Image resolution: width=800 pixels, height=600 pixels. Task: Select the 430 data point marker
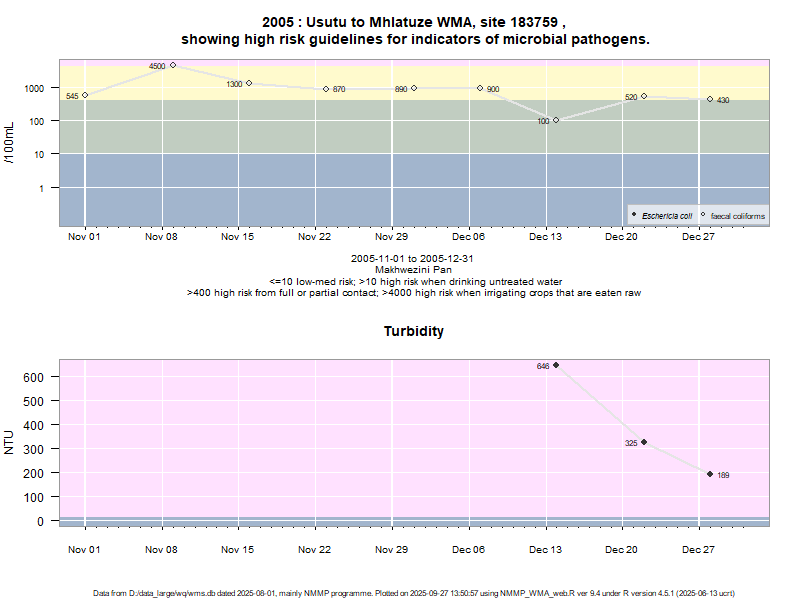[x=710, y=99]
